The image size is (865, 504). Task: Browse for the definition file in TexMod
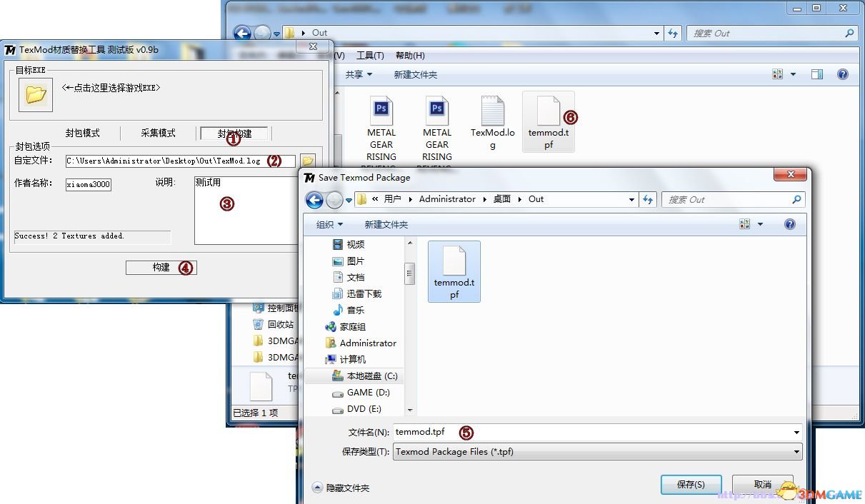(x=308, y=161)
